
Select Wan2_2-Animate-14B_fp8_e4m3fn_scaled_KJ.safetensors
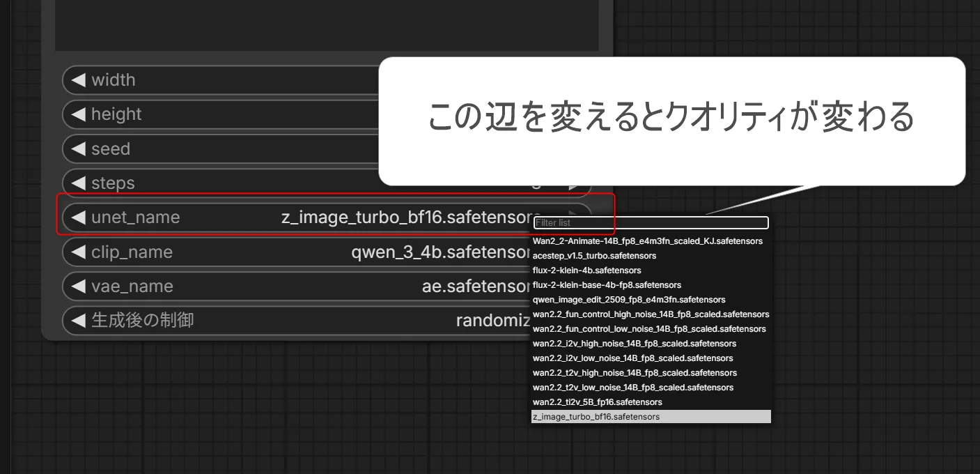pos(651,241)
